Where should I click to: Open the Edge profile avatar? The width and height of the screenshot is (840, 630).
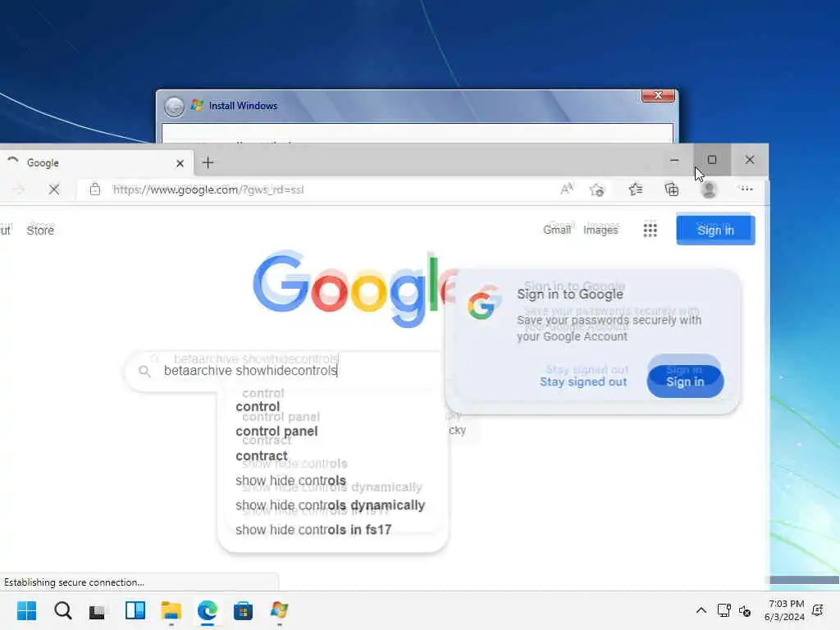point(709,189)
